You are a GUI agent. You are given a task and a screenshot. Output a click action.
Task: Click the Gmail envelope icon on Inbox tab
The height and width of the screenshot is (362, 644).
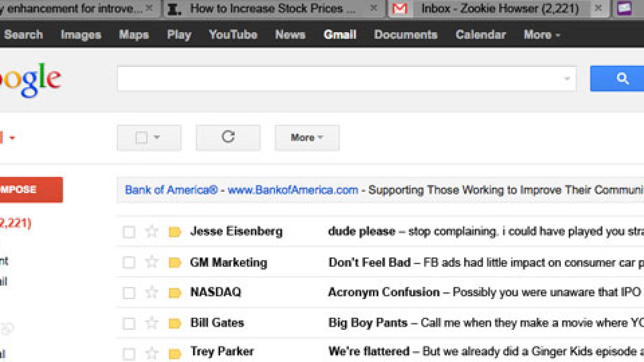coord(399,8)
